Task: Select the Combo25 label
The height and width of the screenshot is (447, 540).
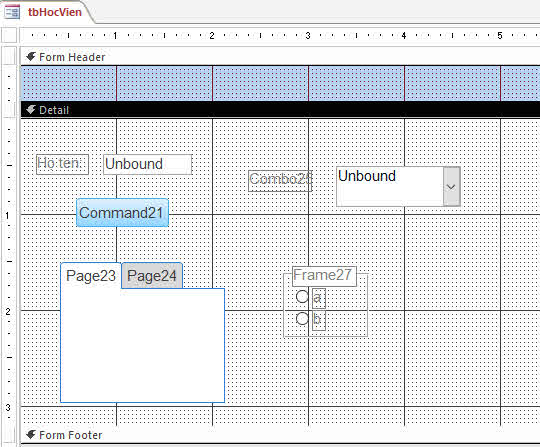Action: pos(280,180)
